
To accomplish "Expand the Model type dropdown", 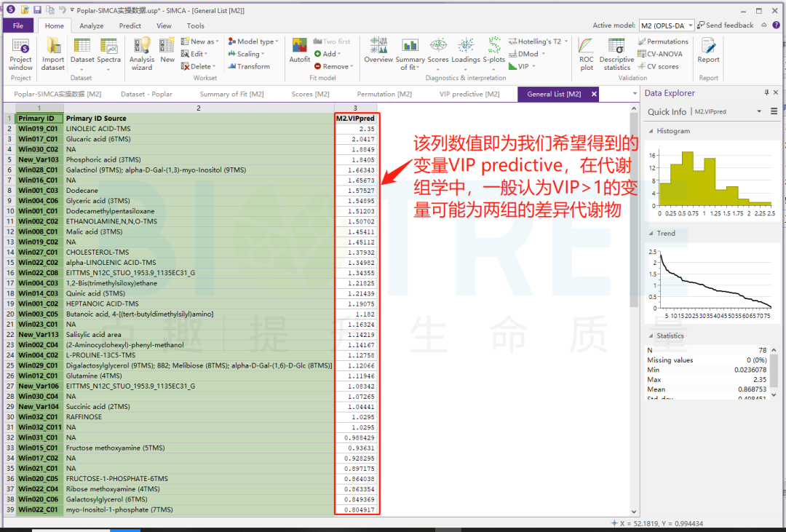I will click(x=251, y=41).
